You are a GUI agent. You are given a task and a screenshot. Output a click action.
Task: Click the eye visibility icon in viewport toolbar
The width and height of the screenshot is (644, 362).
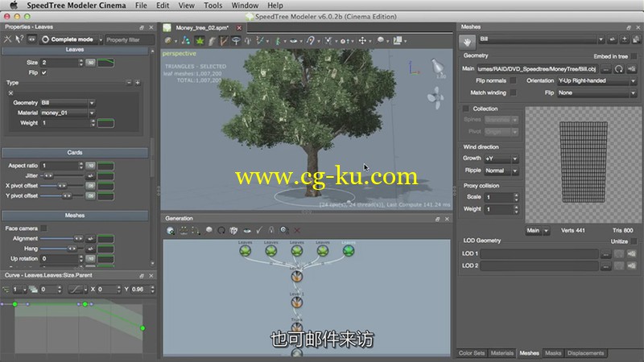click(293, 41)
